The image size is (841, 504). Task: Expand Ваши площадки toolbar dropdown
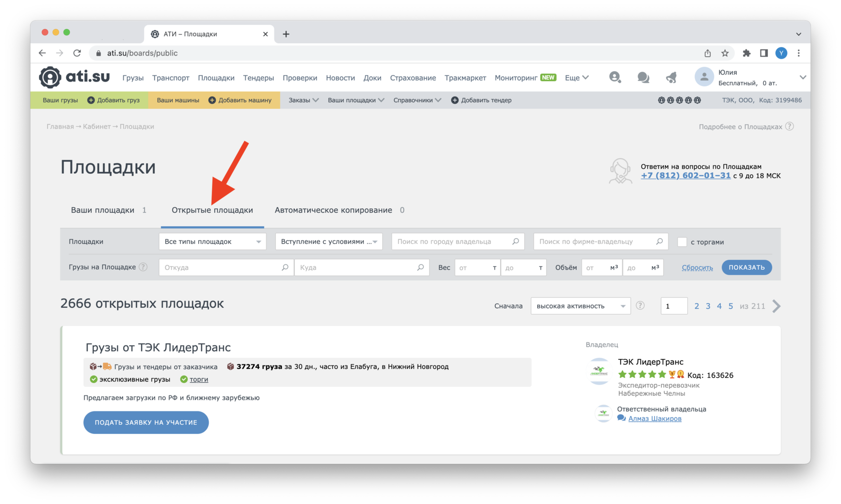[356, 100]
